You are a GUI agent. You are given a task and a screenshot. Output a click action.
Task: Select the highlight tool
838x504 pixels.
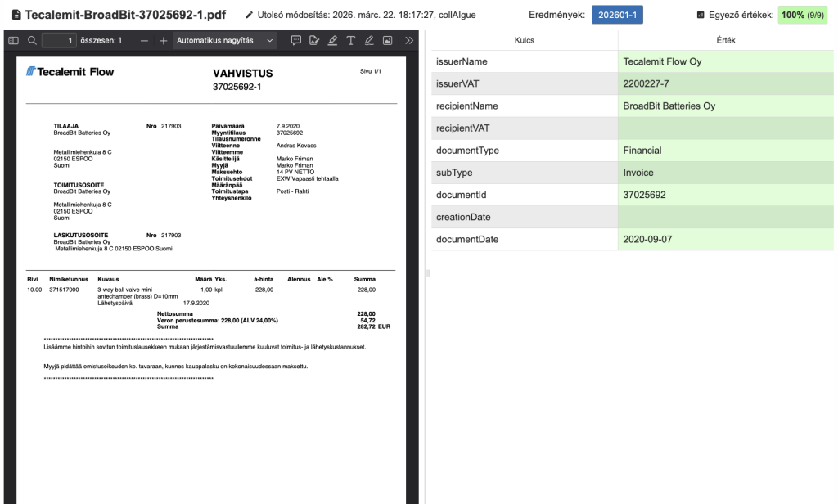332,41
